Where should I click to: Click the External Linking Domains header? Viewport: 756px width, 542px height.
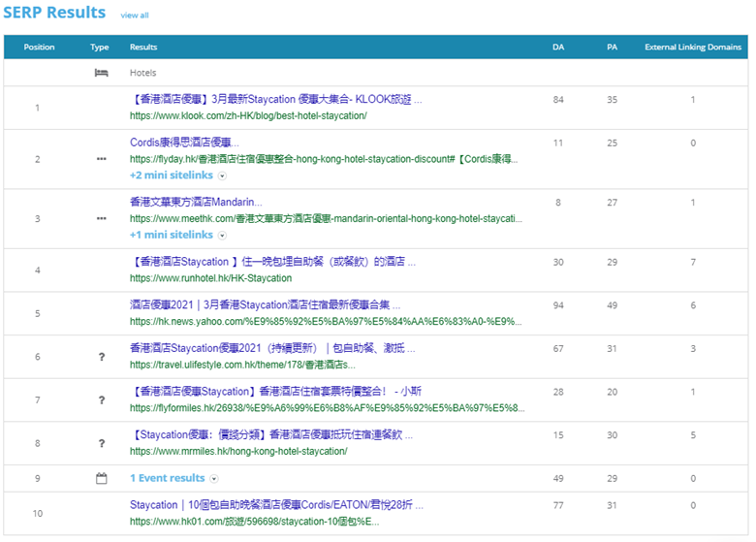click(693, 48)
